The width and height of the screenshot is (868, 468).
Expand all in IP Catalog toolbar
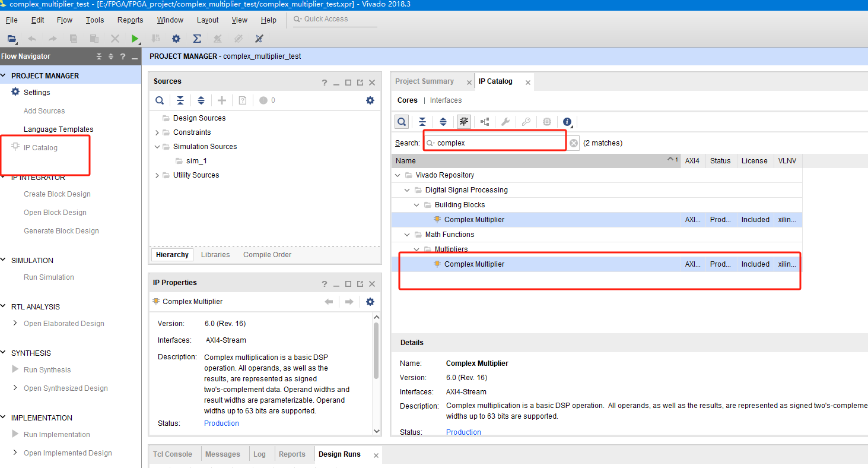point(443,122)
